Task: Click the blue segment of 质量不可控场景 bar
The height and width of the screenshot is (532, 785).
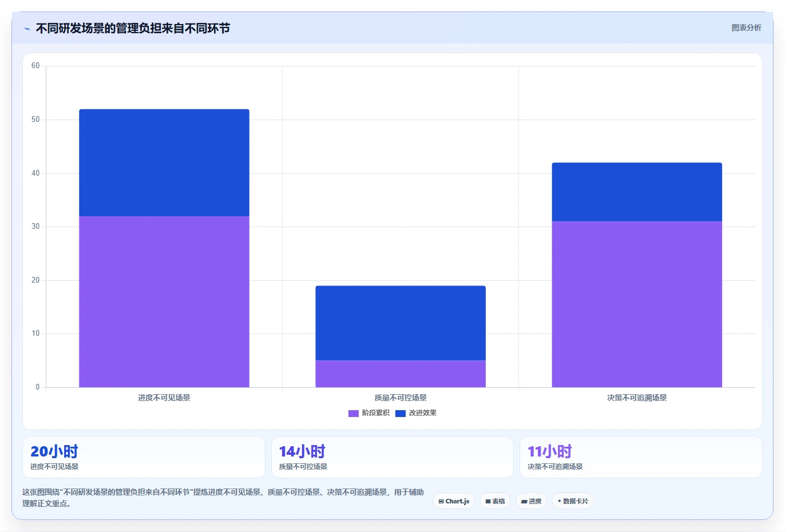Action: point(401,323)
